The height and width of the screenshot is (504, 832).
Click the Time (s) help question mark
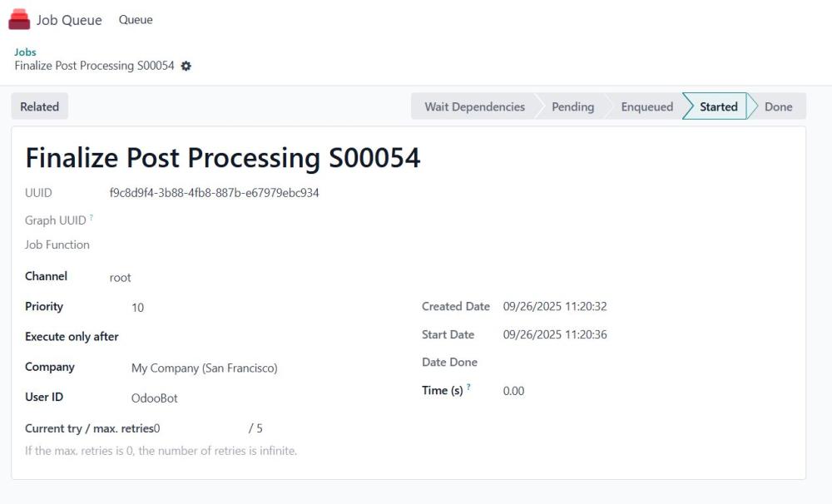468,388
